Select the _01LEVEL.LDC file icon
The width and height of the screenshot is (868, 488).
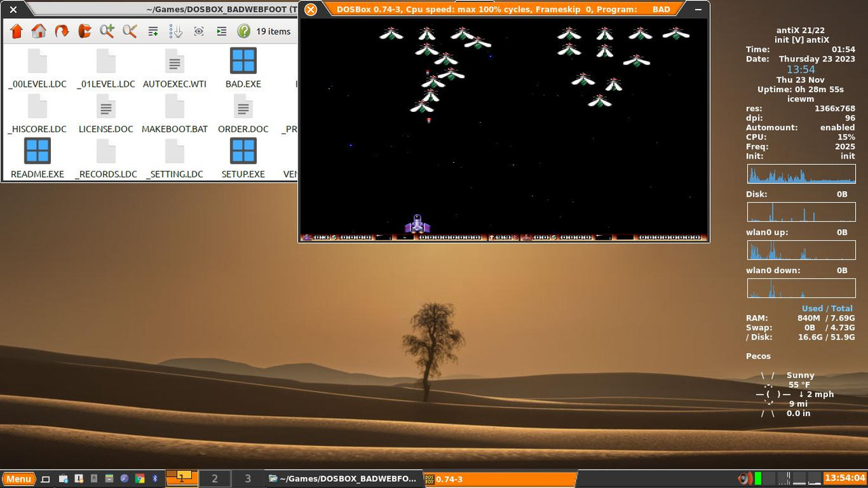(106, 62)
